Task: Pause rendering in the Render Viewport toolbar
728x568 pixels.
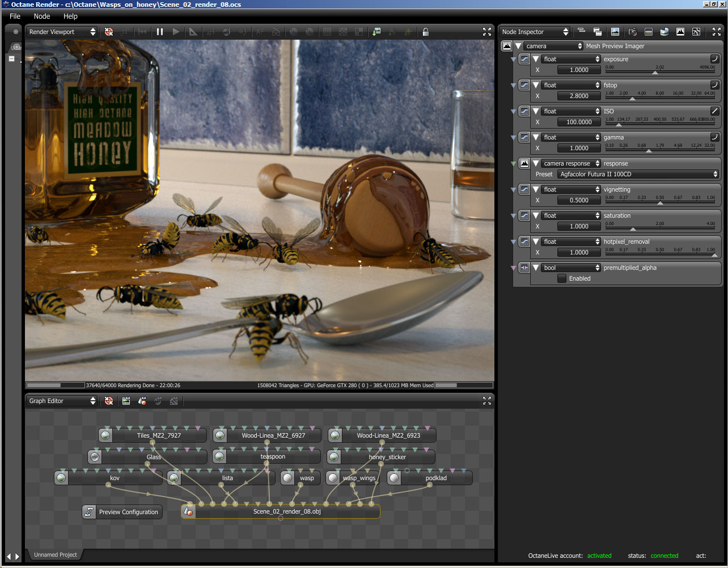Action: tap(160, 32)
